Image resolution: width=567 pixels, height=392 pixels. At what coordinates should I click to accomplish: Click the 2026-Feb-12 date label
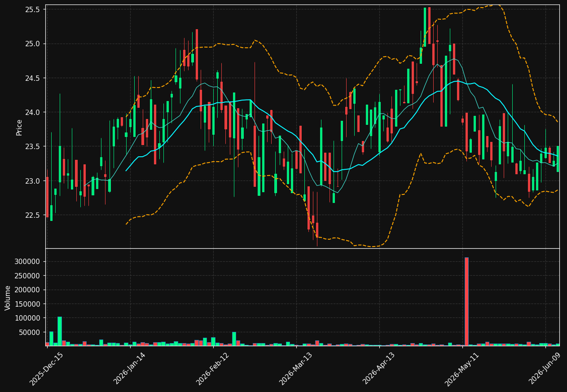[212, 369]
